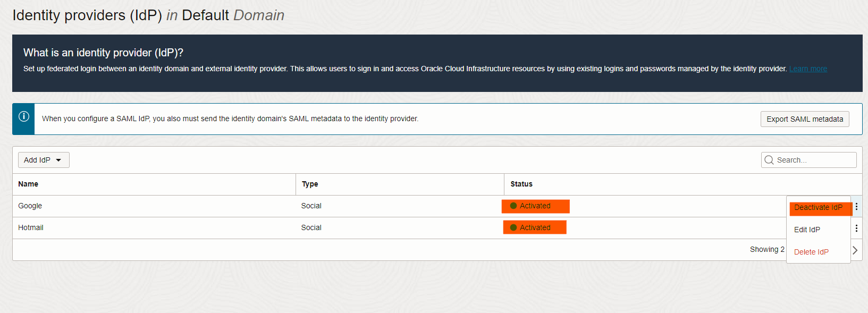Click the Activated status badge for Google
Image resolution: width=868 pixels, height=313 pixels.
pyautogui.click(x=535, y=206)
